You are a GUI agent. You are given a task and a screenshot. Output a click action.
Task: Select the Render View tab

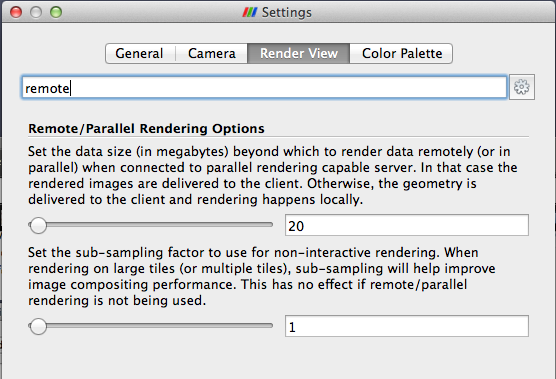[299, 54]
